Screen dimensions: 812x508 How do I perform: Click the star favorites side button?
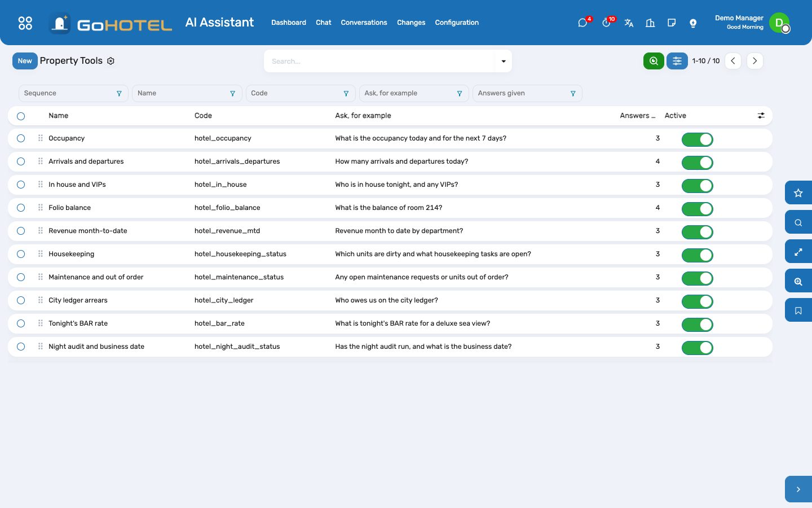click(798, 193)
